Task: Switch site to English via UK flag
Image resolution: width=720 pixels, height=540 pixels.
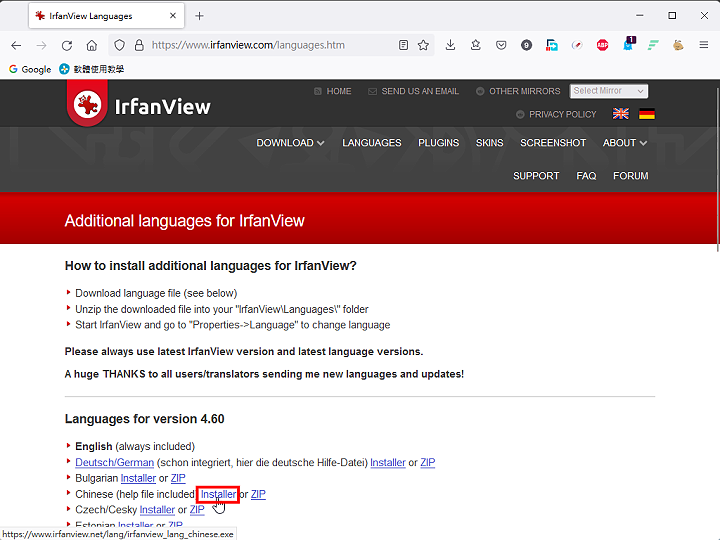Action: [621, 113]
